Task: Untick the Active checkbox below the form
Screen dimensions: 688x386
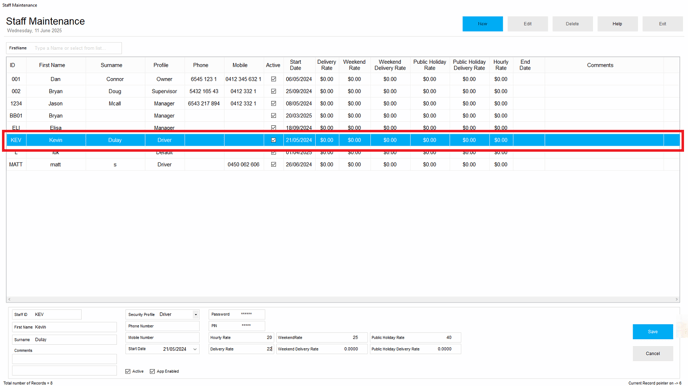Action: click(x=128, y=372)
